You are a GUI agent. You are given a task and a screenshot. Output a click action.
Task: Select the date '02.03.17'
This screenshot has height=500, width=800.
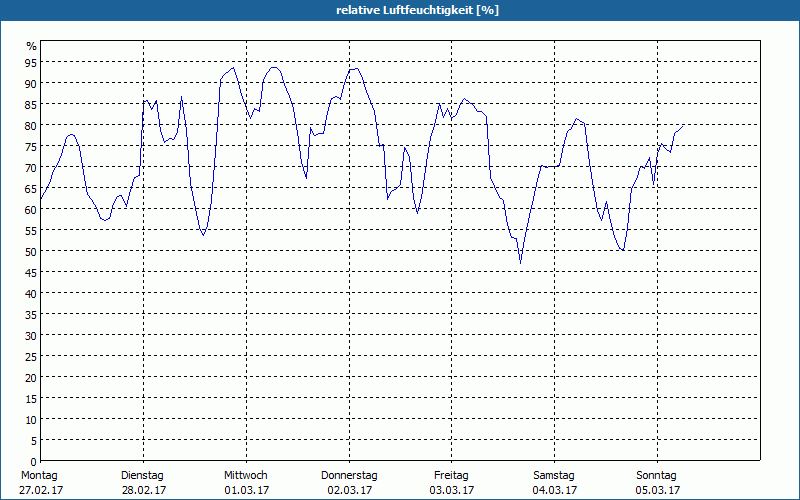pos(349,490)
